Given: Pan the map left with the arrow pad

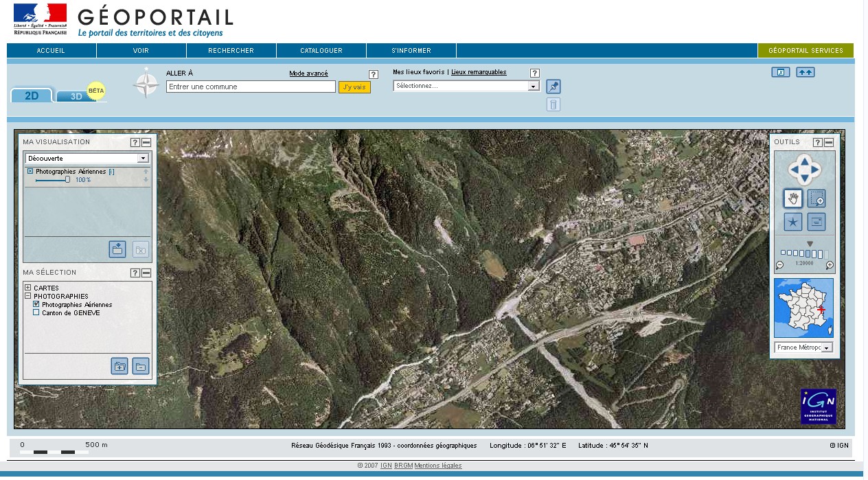Looking at the screenshot, I should click(794, 169).
